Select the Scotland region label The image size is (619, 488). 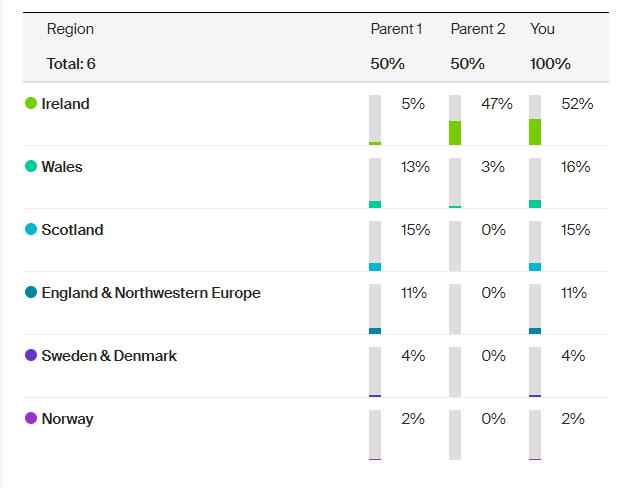pyautogui.click(x=72, y=230)
